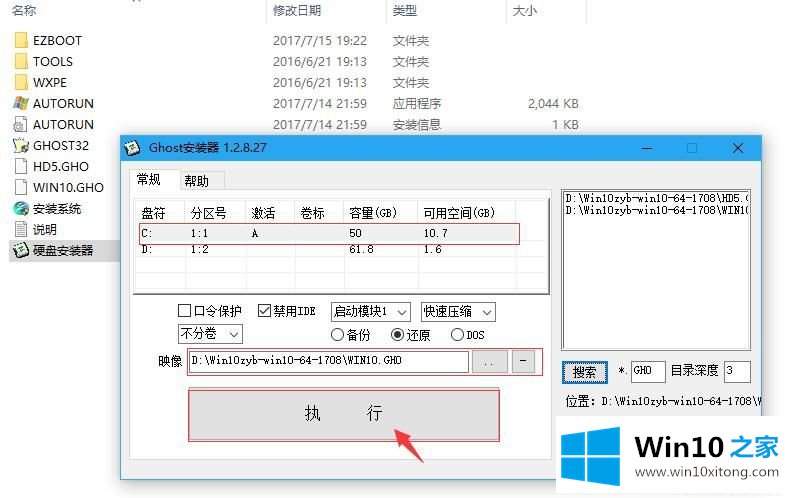
Task: Close the Ghost安装器 window
Action: pos(738,148)
